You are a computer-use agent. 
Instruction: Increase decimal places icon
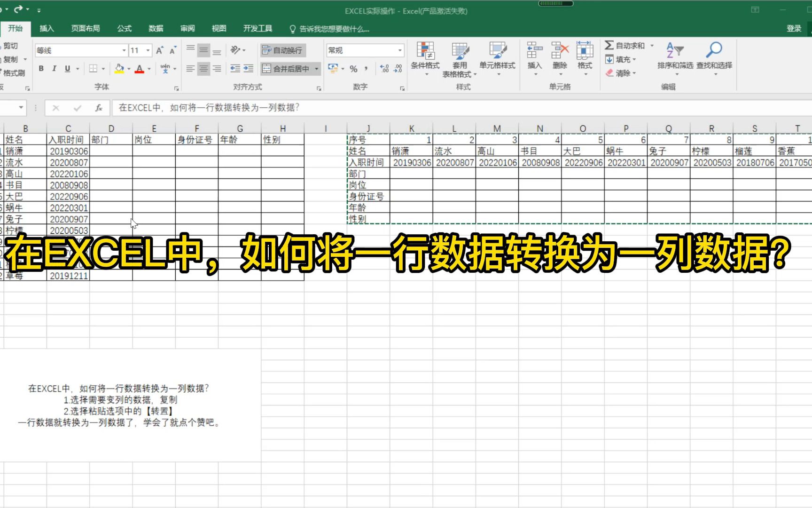[384, 69]
